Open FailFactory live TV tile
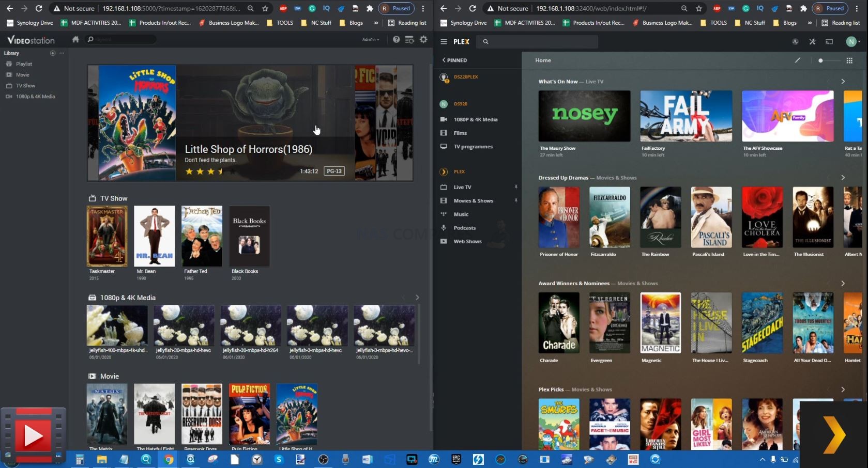Viewport: 868px width, 468px height. point(686,116)
